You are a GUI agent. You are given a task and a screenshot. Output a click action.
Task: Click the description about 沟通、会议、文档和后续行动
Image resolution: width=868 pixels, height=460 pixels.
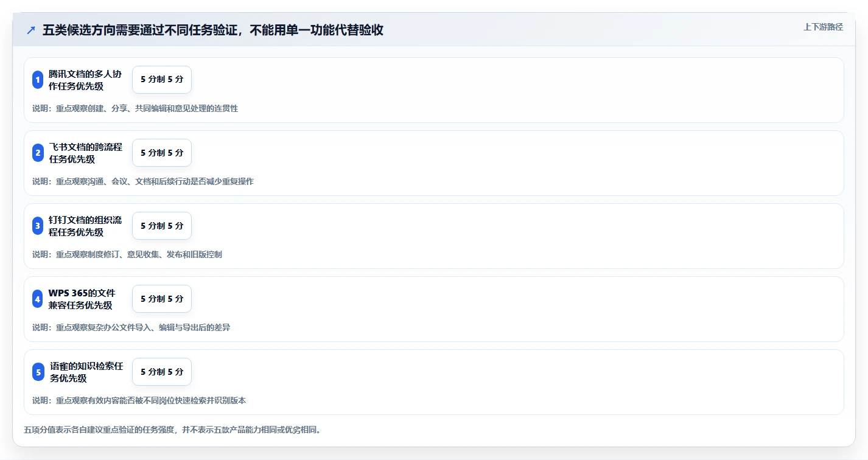pyautogui.click(x=143, y=181)
